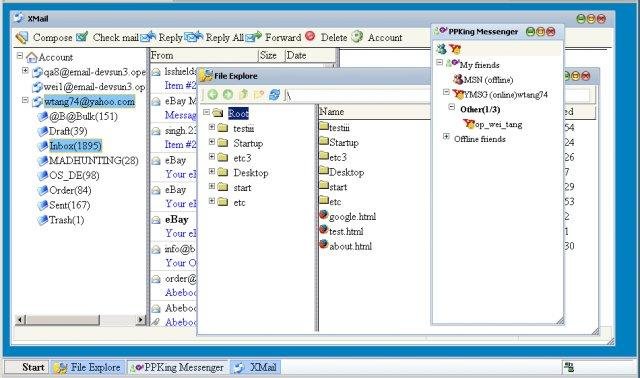Click the File Explore forward arrow icon

click(228, 95)
